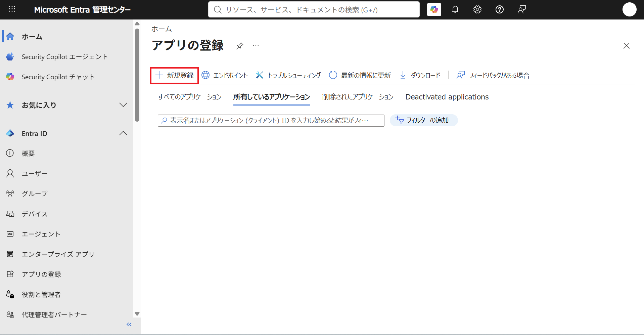The width and height of the screenshot is (644, 335).
Task: Click the Security Copilot チャット icon
Action: point(10,77)
